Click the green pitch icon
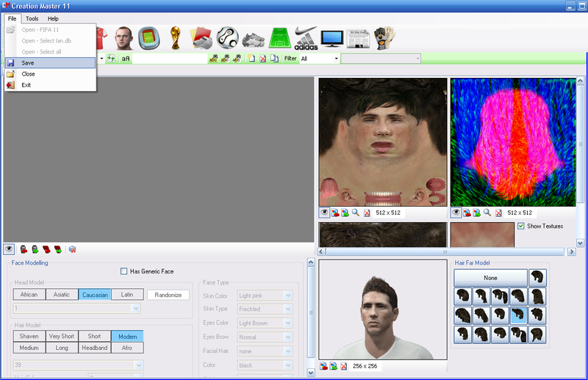This screenshot has width=588, height=380. click(x=279, y=37)
